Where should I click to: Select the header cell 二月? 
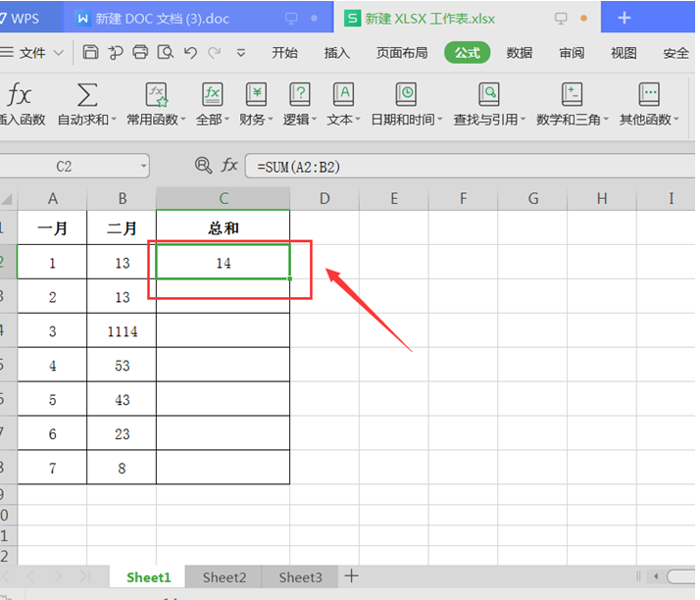pyautogui.click(x=122, y=228)
